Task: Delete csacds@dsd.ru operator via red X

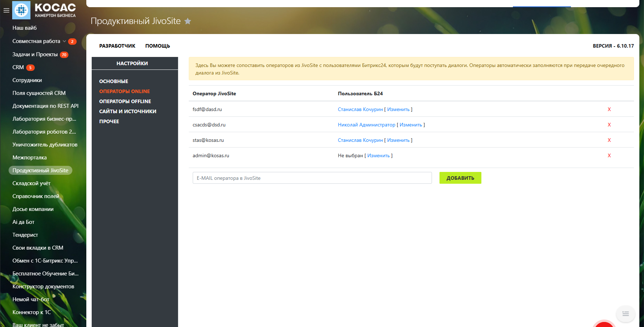Action: point(609,125)
